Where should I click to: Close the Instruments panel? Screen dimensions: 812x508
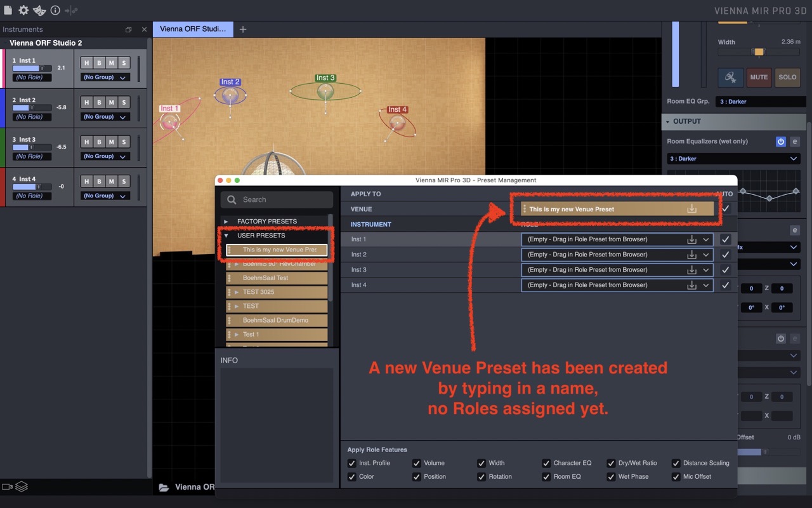click(x=144, y=30)
